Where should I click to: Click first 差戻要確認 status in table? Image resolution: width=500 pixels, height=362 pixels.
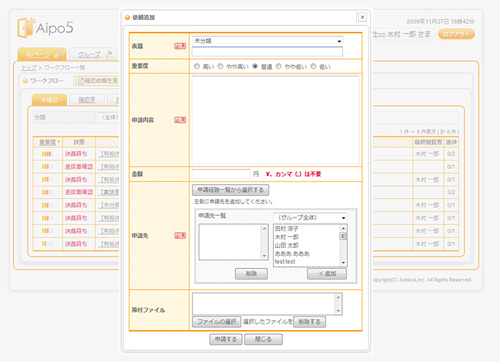pyautogui.click(x=79, y=166)
